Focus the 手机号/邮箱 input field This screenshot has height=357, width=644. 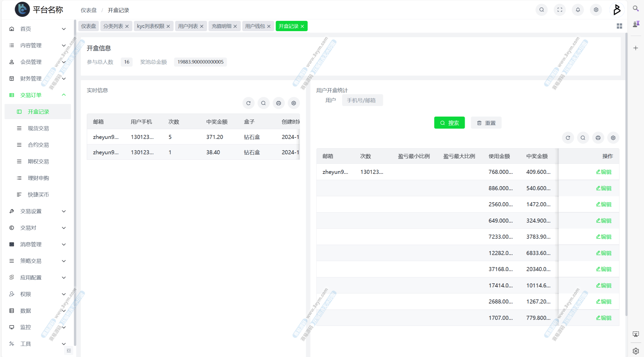point(362,100)
